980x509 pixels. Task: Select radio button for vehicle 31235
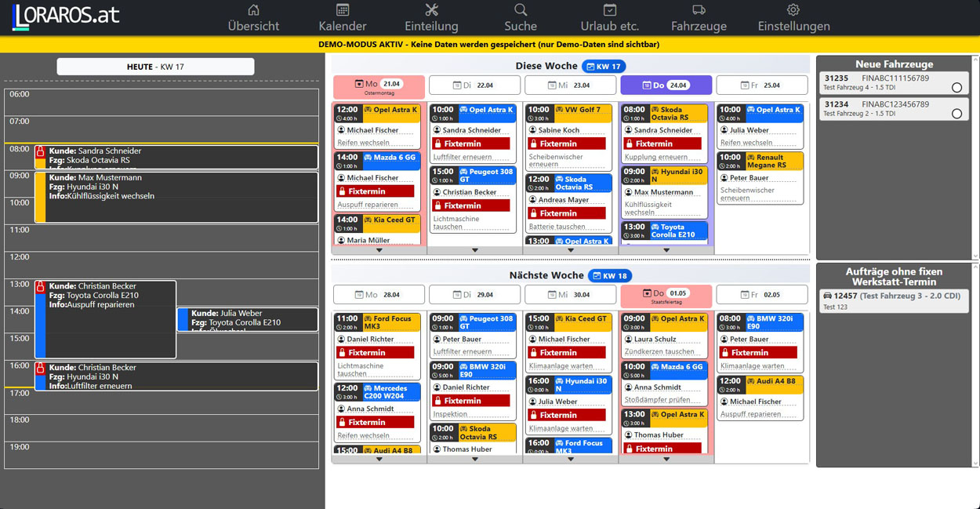tap(956, 88)
